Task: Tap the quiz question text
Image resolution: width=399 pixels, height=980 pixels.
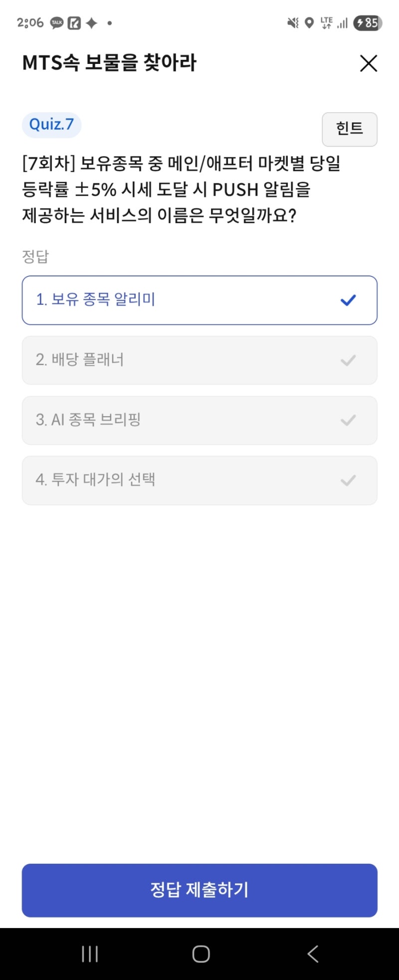Action: [181, 189]
